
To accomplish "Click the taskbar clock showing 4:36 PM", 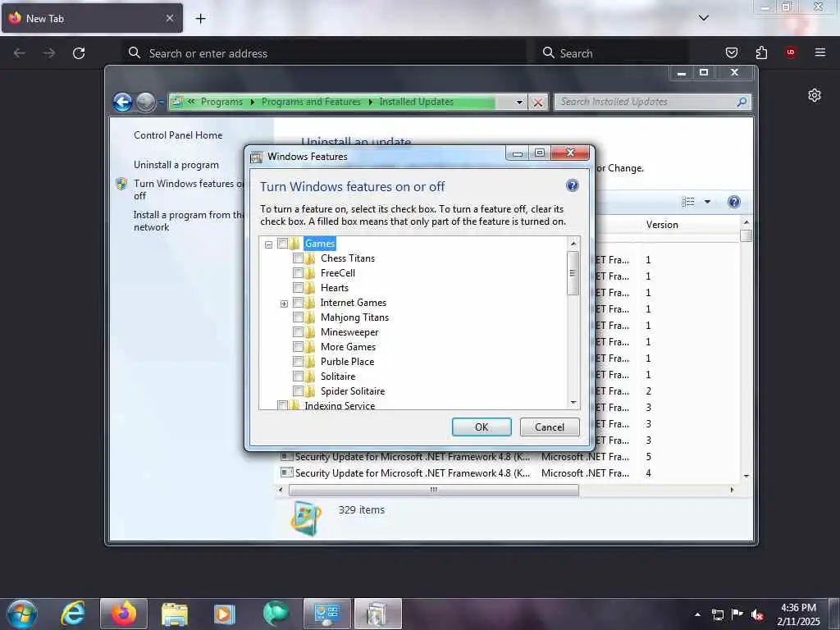I will point(798,614).
